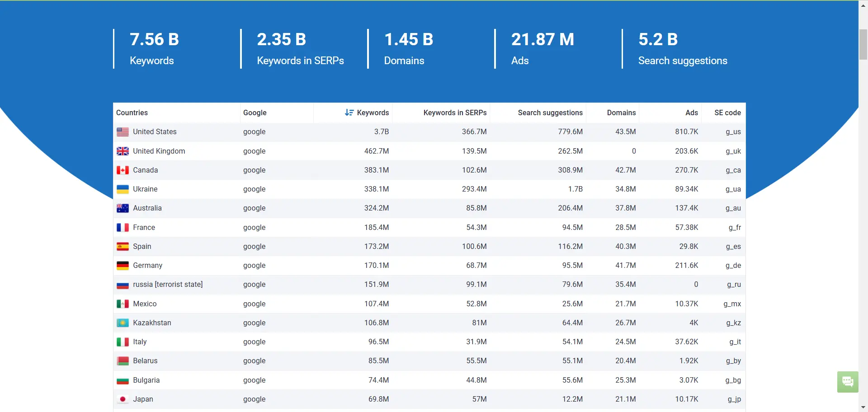Viewport: 868px width, 412px height.
Task: Click the United States flag icon
Action: click(x=123, y=132)
